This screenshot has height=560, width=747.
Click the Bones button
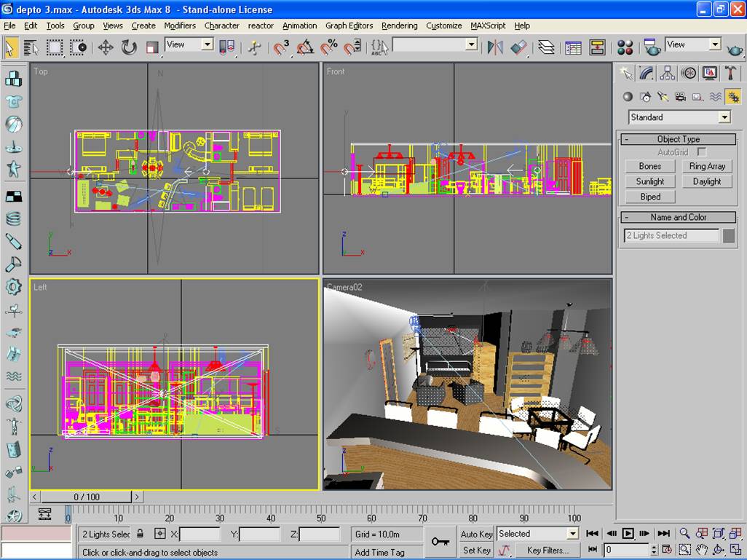coord(650,166)
